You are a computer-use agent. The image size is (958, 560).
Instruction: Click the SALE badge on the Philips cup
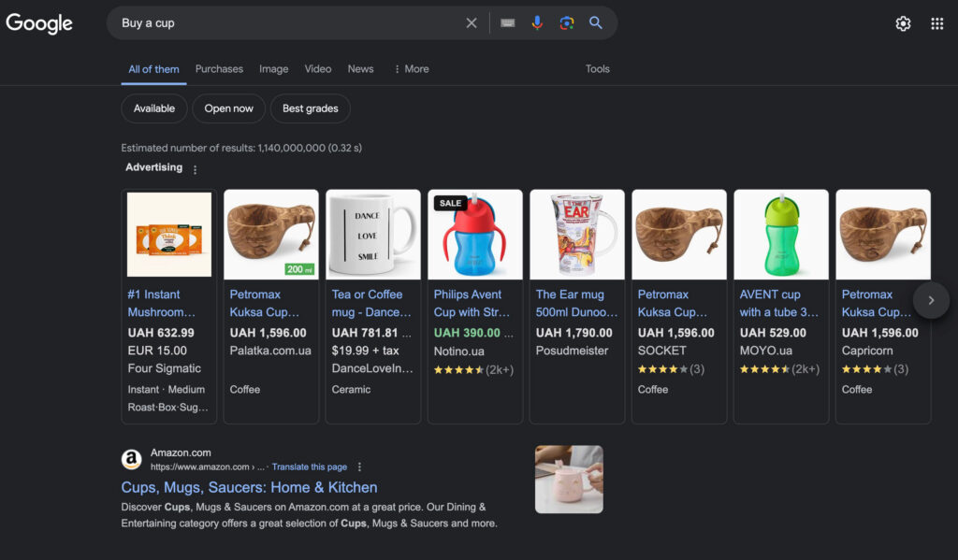(450, 204)
